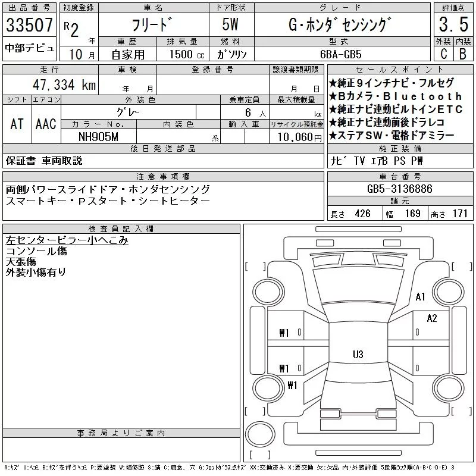Click inspector note コンソール傷

tap(36, 251)
